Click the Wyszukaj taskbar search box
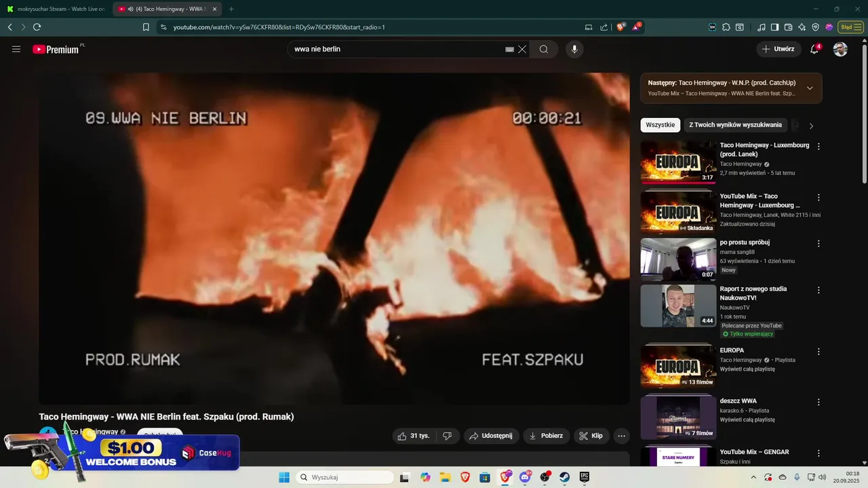This screenshot has width=868, height=488. point(344,477)
